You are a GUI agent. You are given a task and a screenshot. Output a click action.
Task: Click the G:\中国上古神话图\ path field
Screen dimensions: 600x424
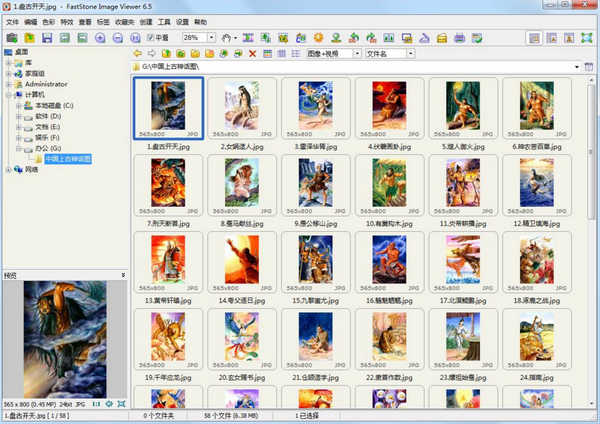(x=352, y=67)
